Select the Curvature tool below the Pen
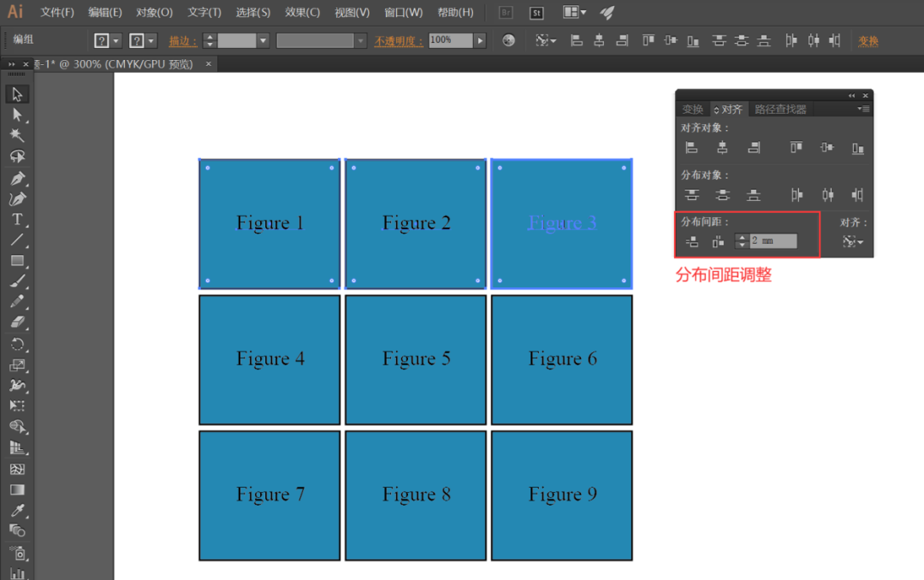 click(x=17, y=199)
